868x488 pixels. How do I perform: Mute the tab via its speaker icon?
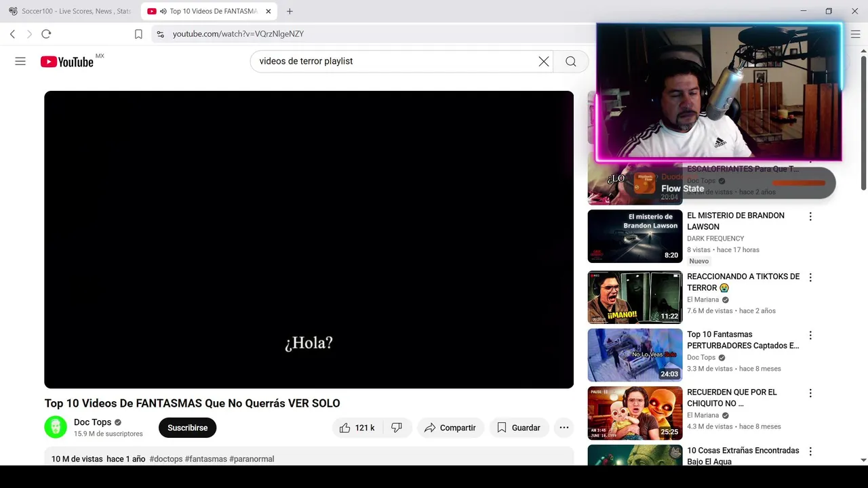tap(163, 11)
